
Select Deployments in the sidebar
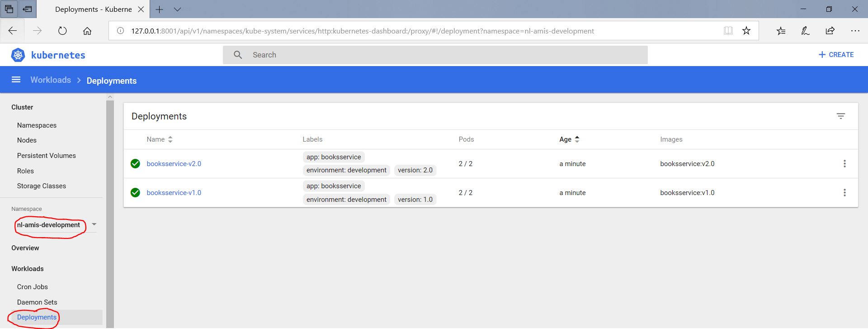(37, 317)
